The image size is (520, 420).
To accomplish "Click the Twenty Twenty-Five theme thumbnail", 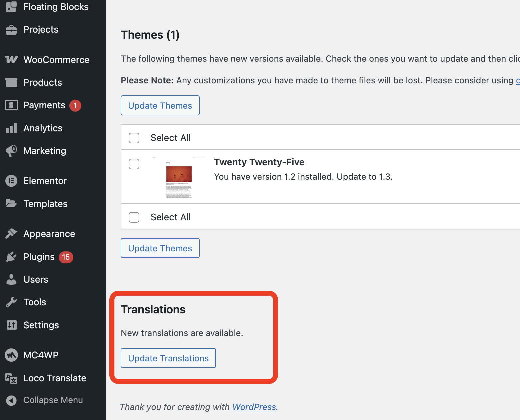I will pos(179,177).
